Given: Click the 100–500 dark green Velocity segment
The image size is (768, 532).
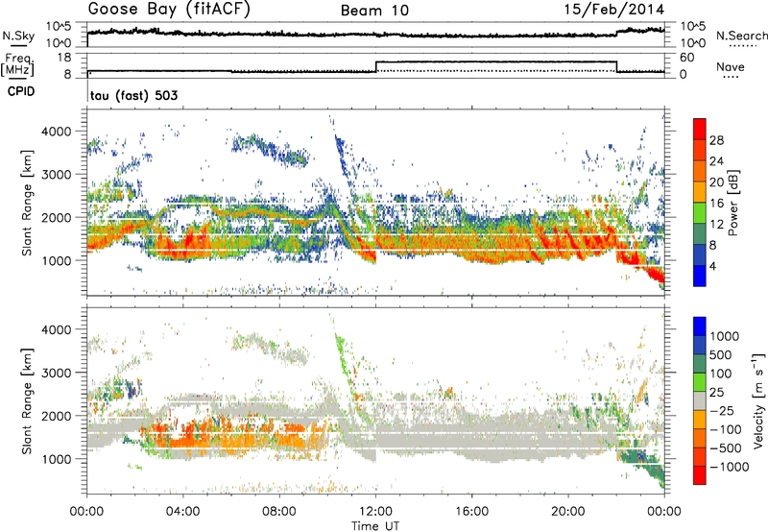Looking at the screenshot, I should click(700, 364).
